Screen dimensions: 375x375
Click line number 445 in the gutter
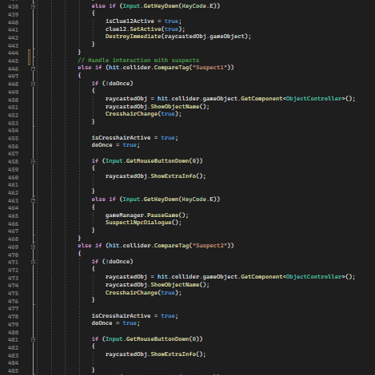pos(13,61)
